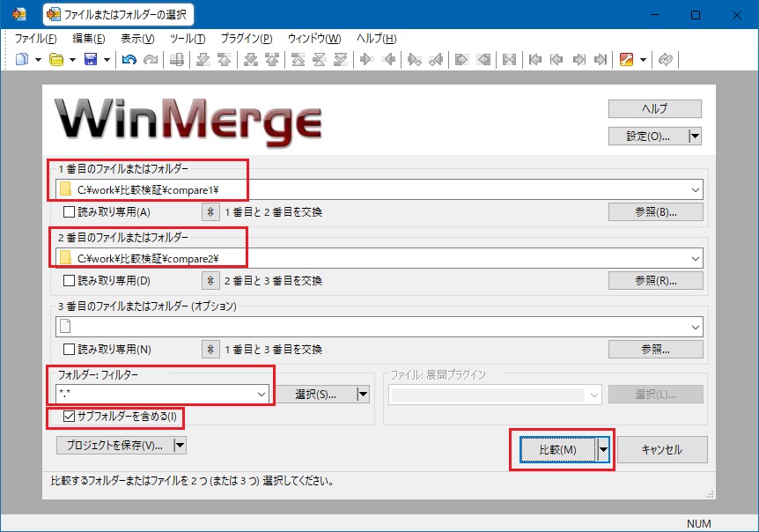Swap 1st and 2nd paths icon button

210,211
